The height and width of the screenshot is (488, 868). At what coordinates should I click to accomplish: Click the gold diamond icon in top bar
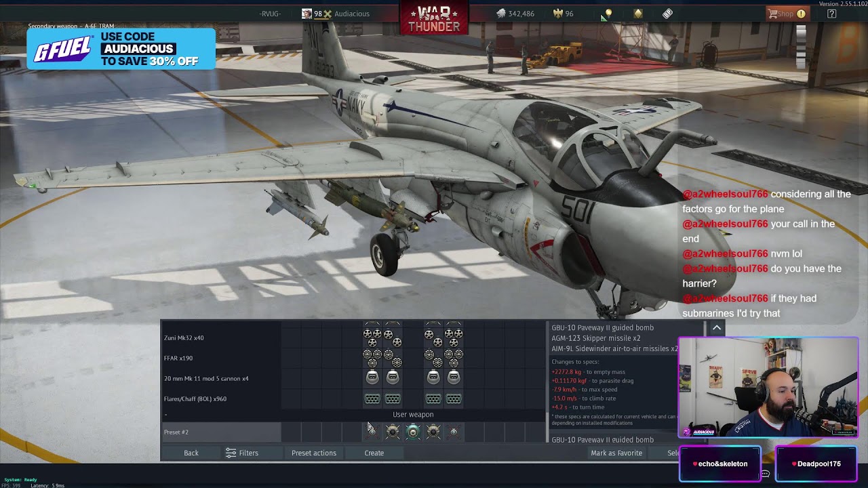(638, 14)
